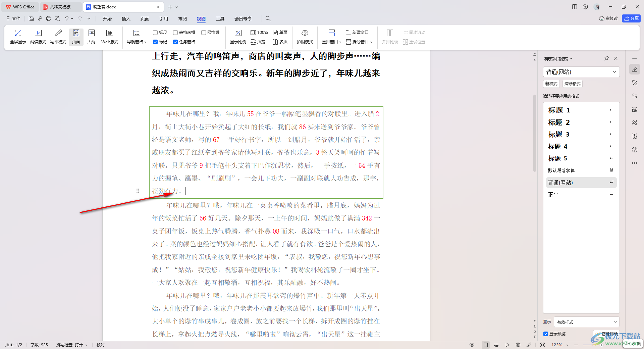Click the paragraph drag handle icon
Screen dimensions: 644x349
138,191
